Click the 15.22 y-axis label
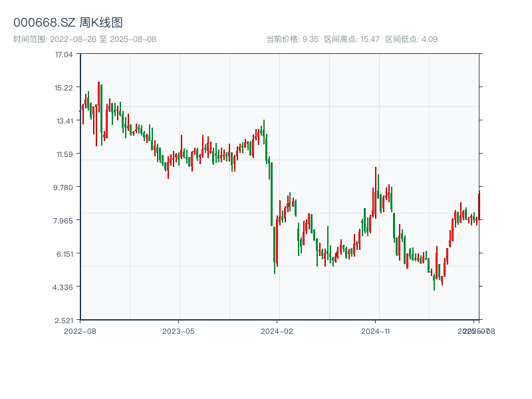The image size is (532, 399). 64,88
